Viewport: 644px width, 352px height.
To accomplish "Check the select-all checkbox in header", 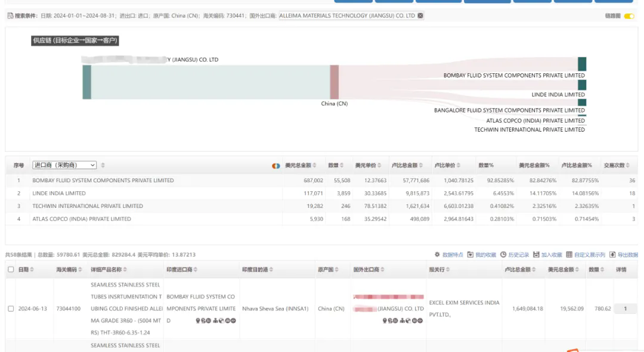I will coord(11,270).
